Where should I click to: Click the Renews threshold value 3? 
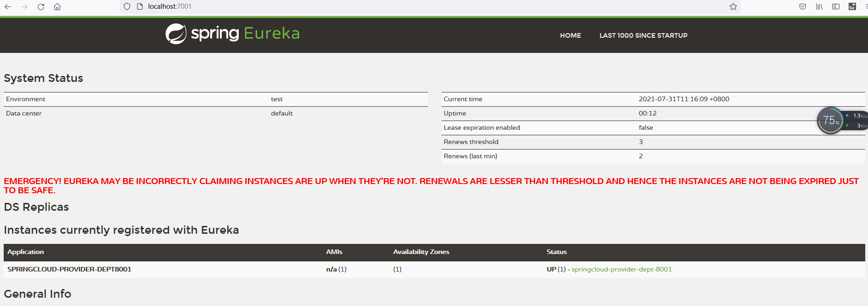(641, 142)
